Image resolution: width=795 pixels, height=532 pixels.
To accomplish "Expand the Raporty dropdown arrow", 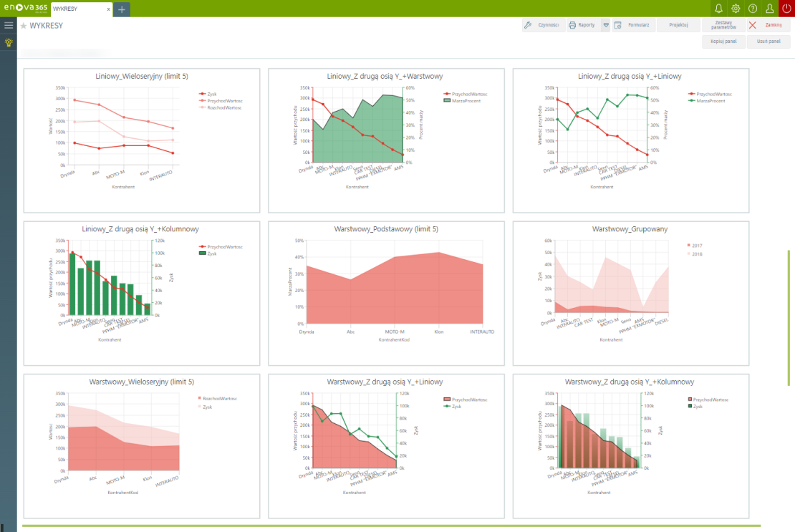I will pyautogui.click(x=605, y=25).
